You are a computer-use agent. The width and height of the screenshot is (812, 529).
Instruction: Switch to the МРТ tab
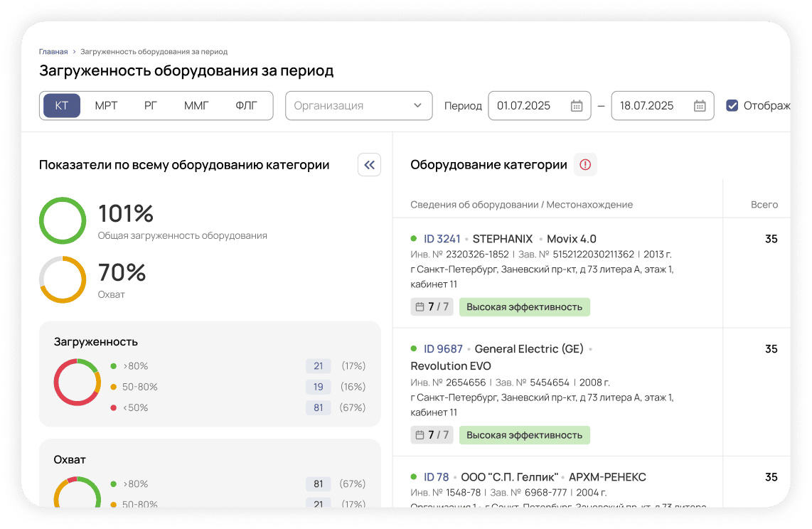coord(106,106)
